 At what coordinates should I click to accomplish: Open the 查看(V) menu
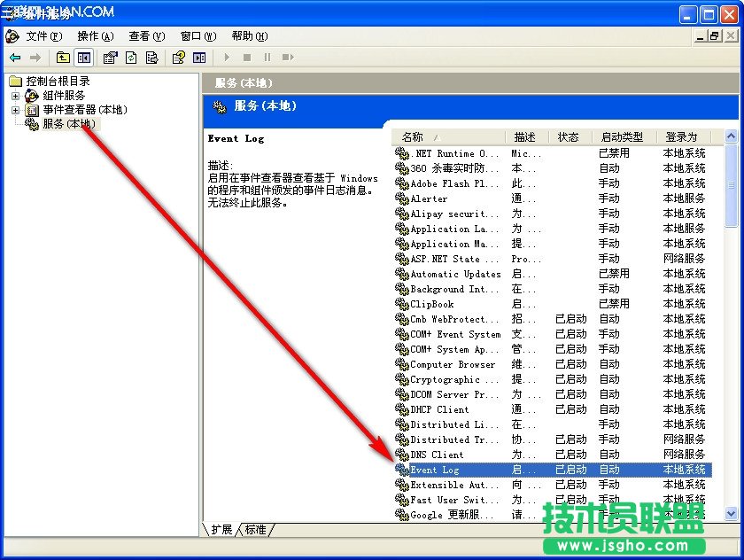[145, 36]
